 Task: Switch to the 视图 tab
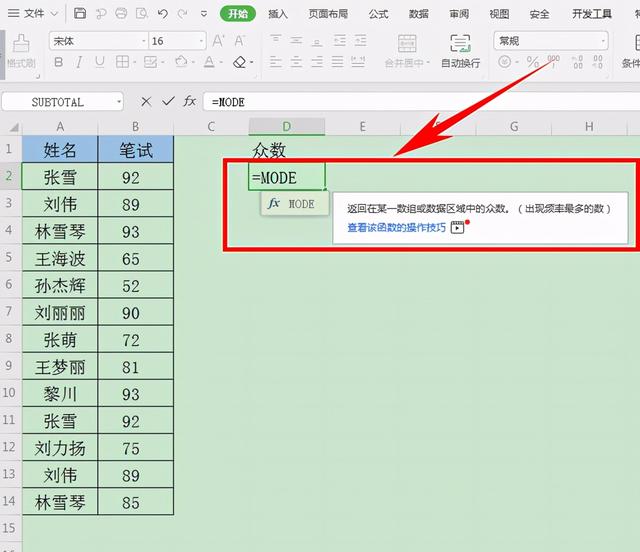point(499,14)
